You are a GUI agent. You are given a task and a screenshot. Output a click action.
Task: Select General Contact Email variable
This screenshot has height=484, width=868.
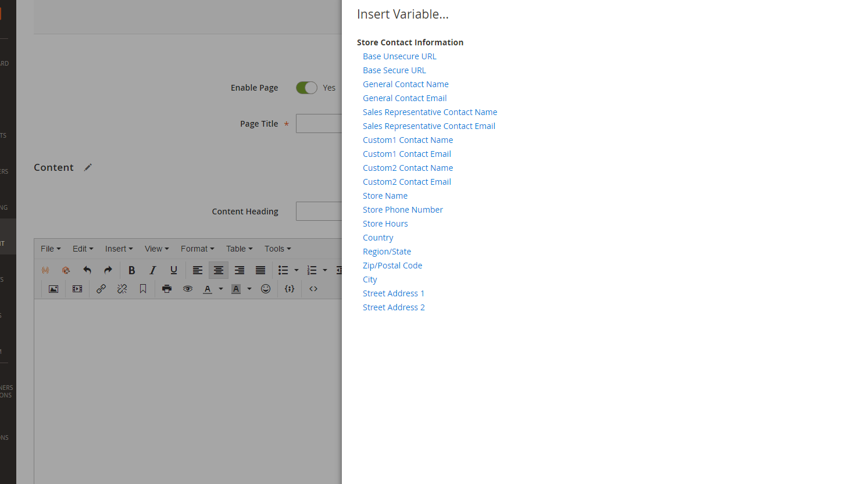click(x=405, y=98)
